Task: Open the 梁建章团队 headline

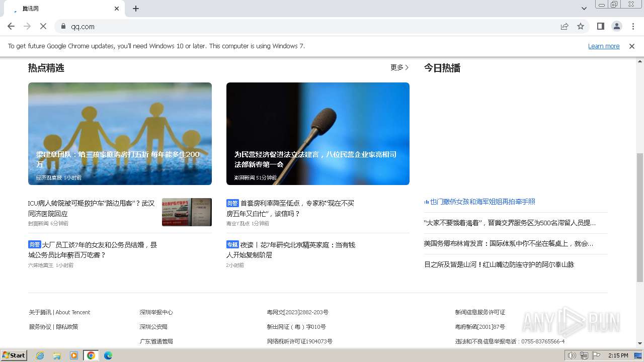Action: point(118,159)
